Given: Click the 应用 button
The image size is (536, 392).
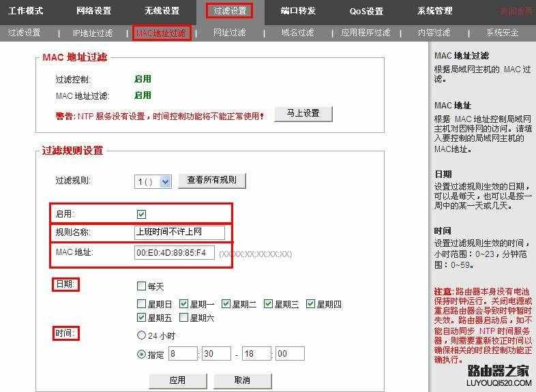Looking at the screenshot, I should (x=178, y=380).
